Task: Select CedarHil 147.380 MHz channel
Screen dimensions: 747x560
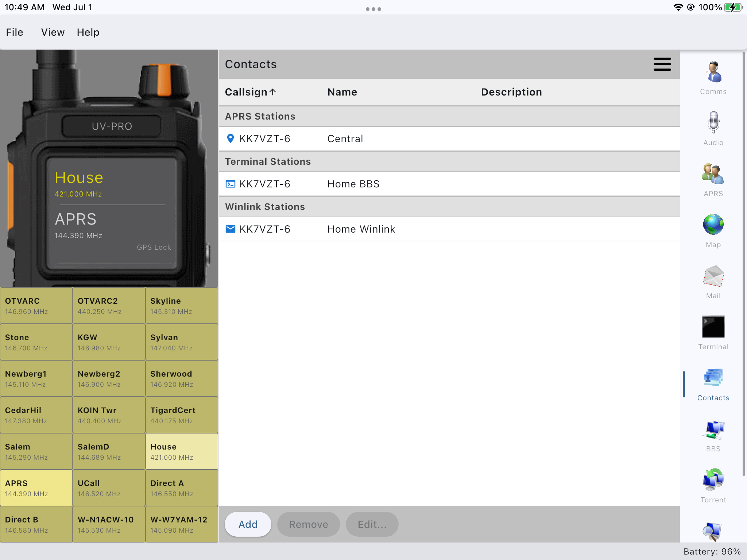Action: click(36, 415)
